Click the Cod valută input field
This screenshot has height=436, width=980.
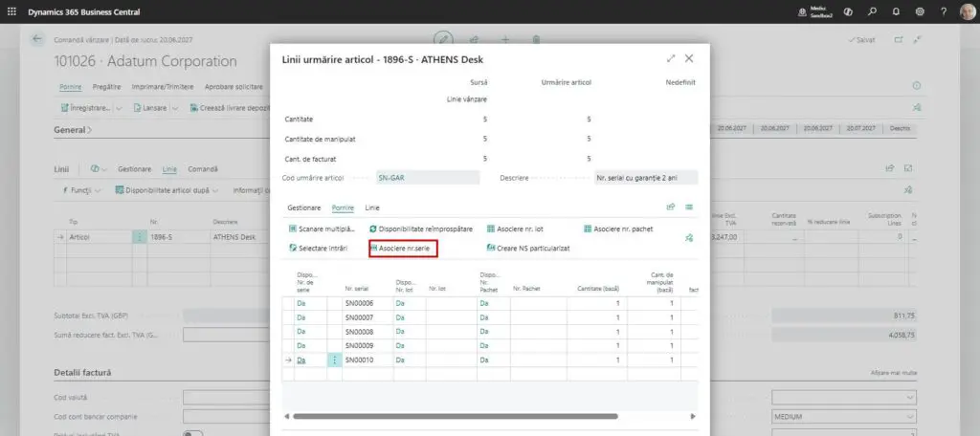pos(226,397)
